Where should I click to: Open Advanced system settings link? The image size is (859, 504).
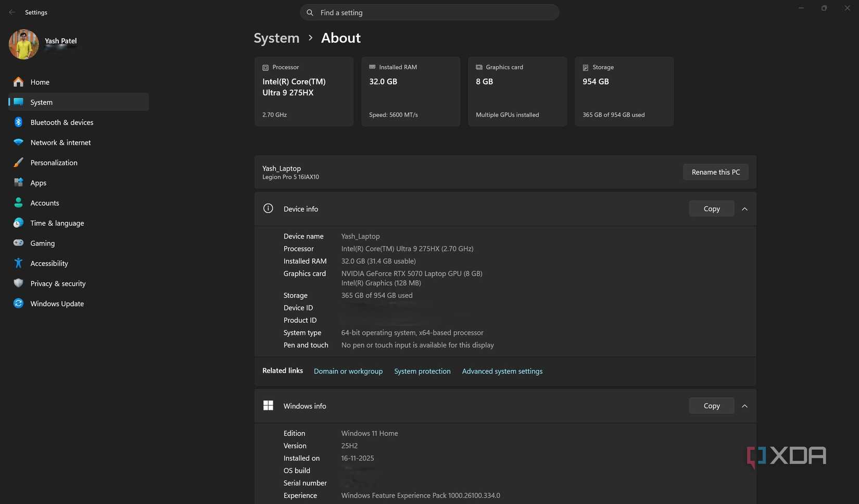tap(502, 371)
